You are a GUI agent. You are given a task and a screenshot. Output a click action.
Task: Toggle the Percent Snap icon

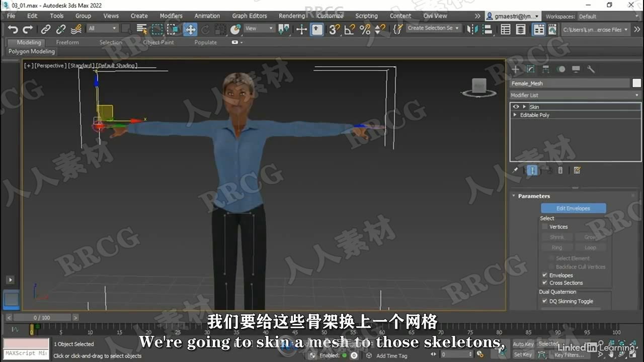(365, 29)
